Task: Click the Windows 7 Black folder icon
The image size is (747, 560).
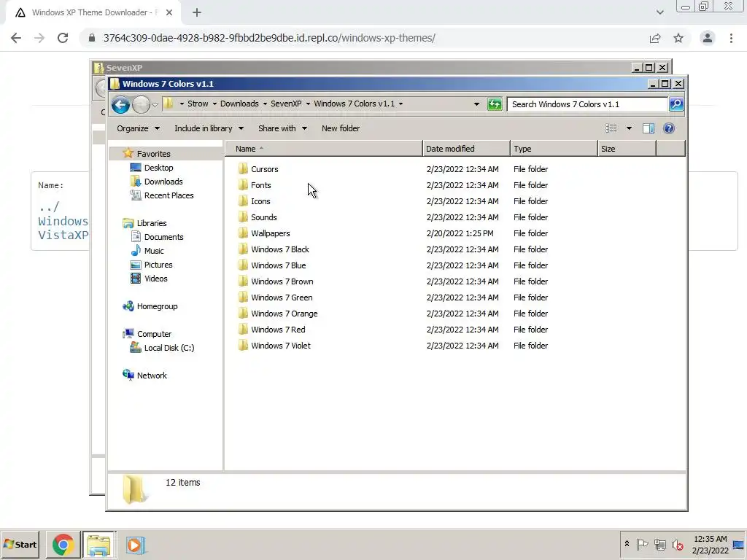Action: 243,249
